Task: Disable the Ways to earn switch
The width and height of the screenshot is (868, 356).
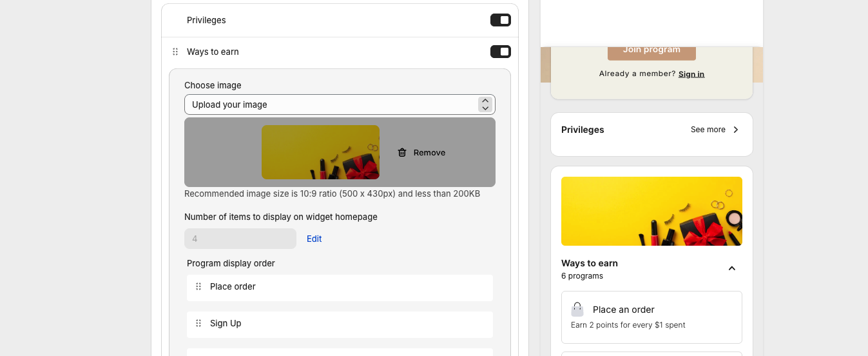Action: pyautogui.click(x=500, y=52)
